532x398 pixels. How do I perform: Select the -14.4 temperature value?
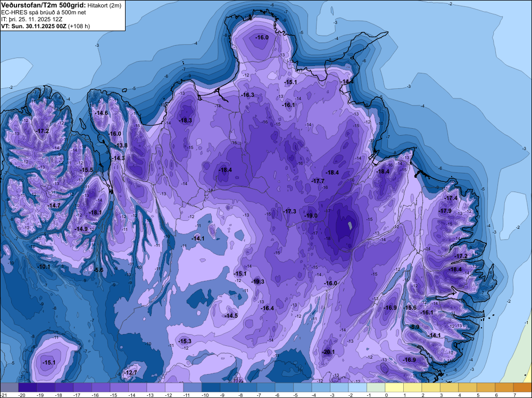347,82
